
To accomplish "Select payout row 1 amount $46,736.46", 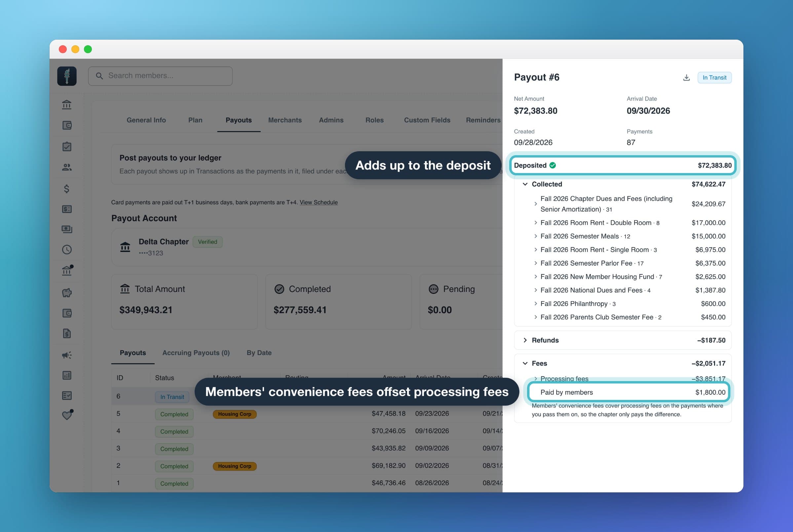I will pyautogui.click(x=388, y=483).
